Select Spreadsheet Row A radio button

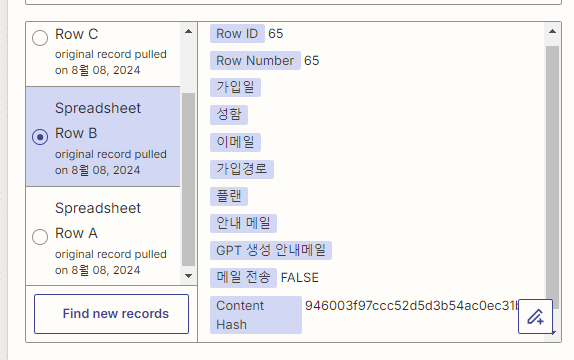[x=40, y=237]
